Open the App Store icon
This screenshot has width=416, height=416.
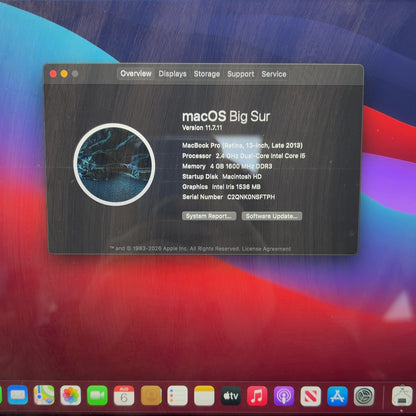point(337,395)
